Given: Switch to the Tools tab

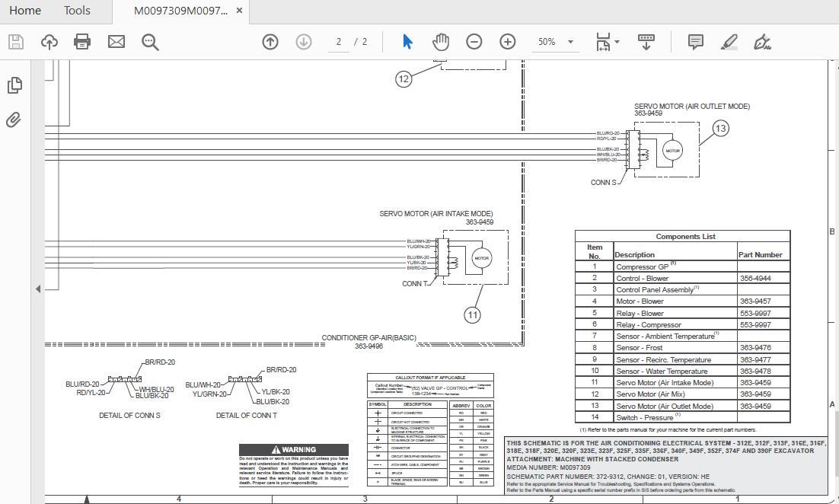Looking at the screenshot, I should coord(77,11).
